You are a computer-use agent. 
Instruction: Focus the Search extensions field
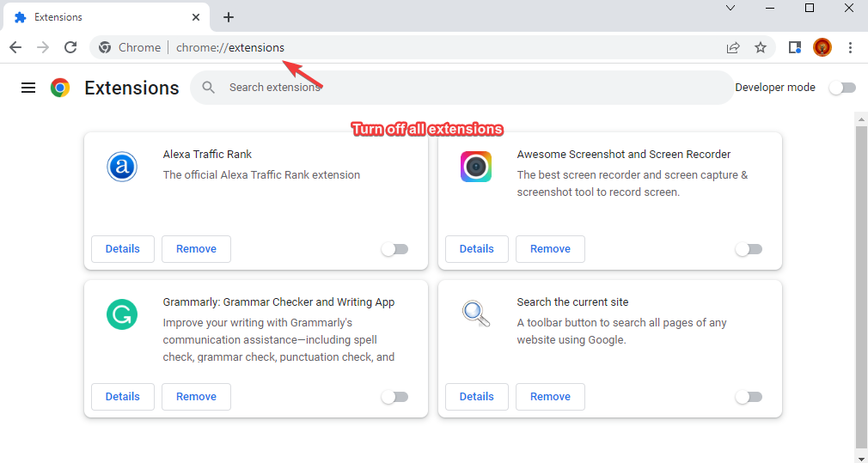click(x=462, y=88)
